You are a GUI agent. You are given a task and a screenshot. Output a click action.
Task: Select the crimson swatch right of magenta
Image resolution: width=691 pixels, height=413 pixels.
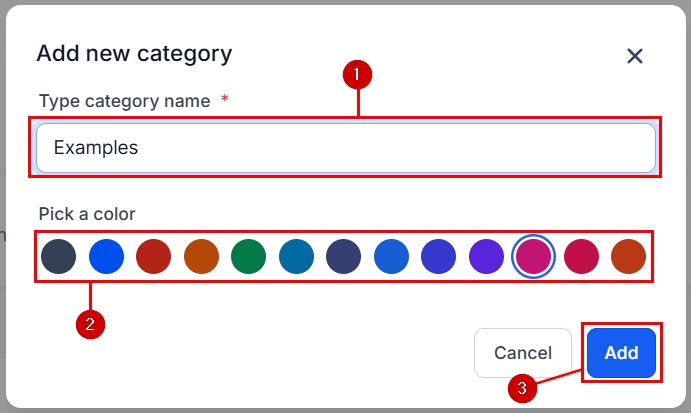(581, 257)
